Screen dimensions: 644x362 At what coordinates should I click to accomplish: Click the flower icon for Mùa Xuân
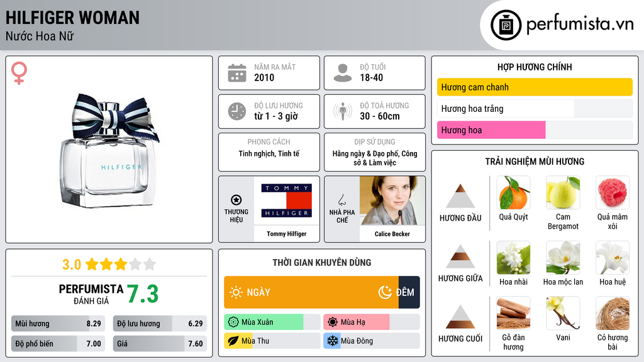(x=233, y=322)
